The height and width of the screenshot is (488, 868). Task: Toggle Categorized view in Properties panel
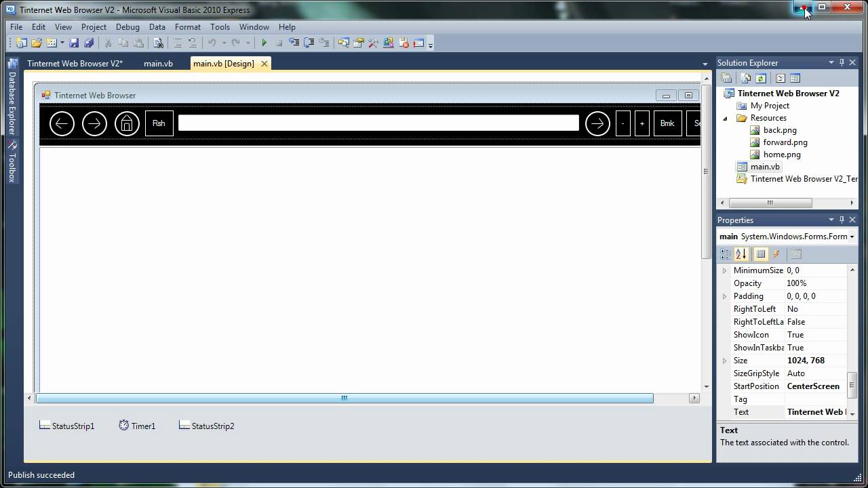coord(726,254)
